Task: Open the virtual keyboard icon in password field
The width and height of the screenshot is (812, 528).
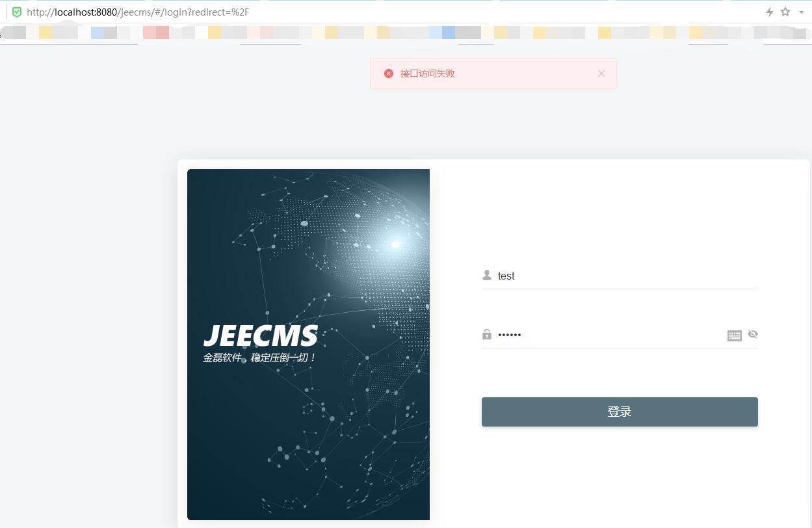Action: tap(735, 336)
